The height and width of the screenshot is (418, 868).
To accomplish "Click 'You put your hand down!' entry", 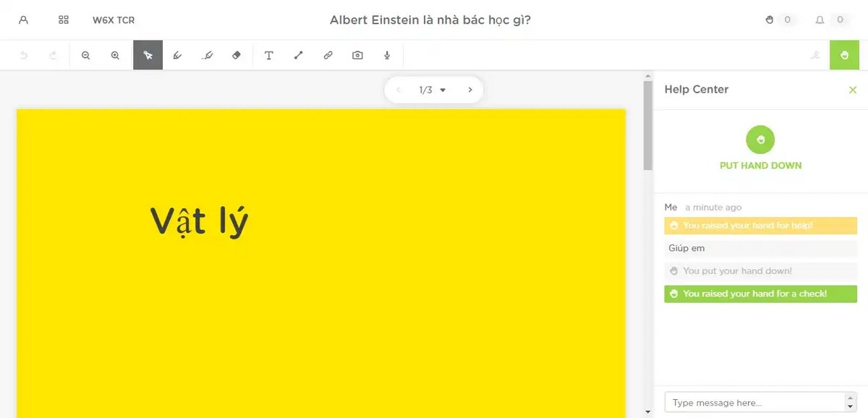I will (760, 271).
